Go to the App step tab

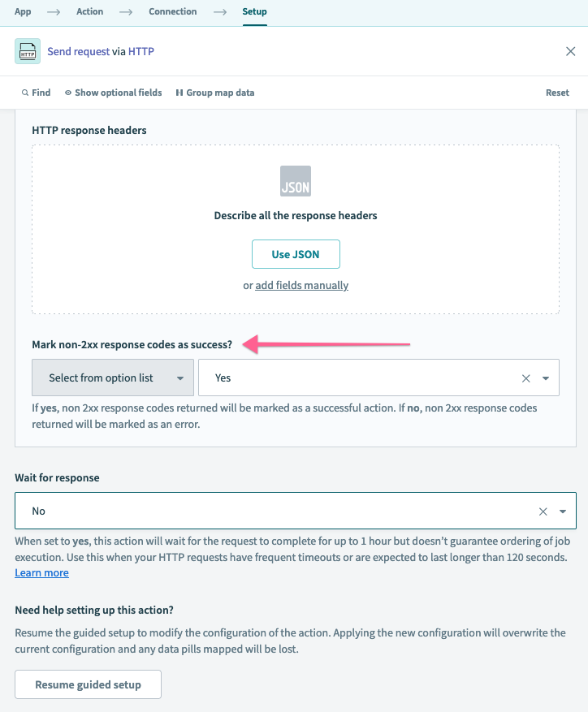pos(23,11)
